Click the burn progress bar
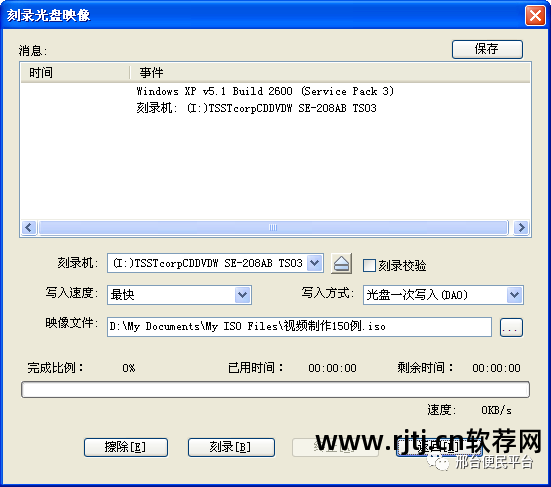 (275, 390)
